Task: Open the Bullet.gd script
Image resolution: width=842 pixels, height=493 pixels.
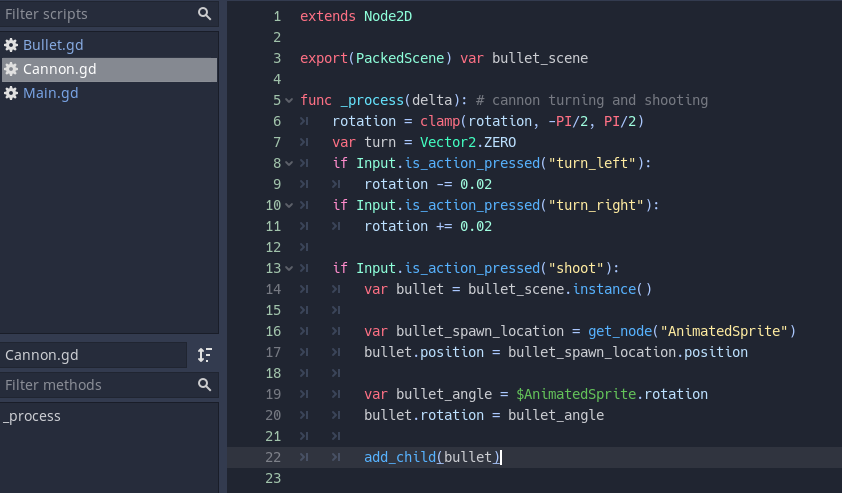Action: [x=53, y=45]
